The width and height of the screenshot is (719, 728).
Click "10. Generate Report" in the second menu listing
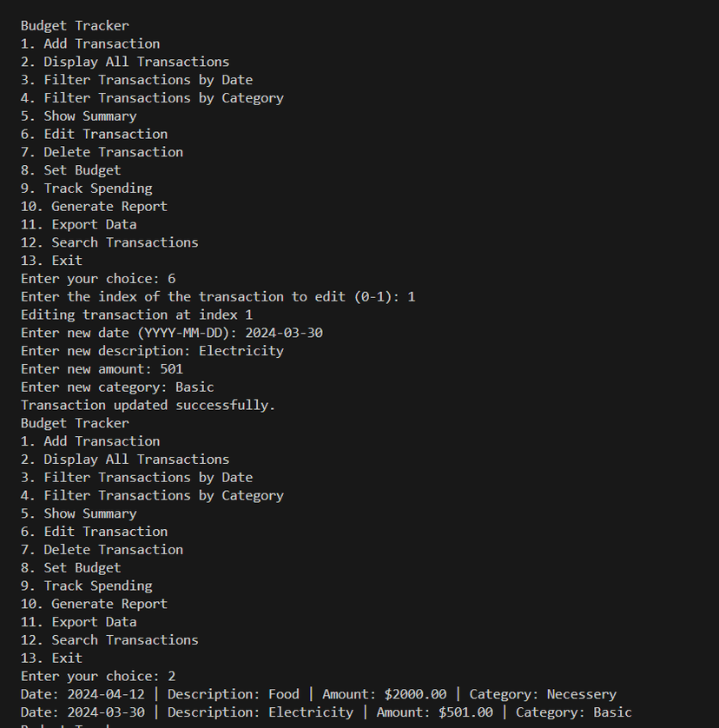point(94,604)
